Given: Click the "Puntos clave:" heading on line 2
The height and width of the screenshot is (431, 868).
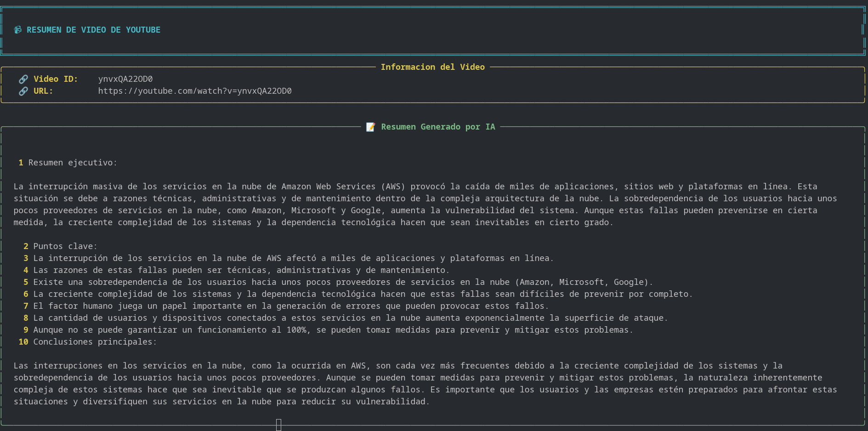Looking at the screenshot, I should click(65, 246).
